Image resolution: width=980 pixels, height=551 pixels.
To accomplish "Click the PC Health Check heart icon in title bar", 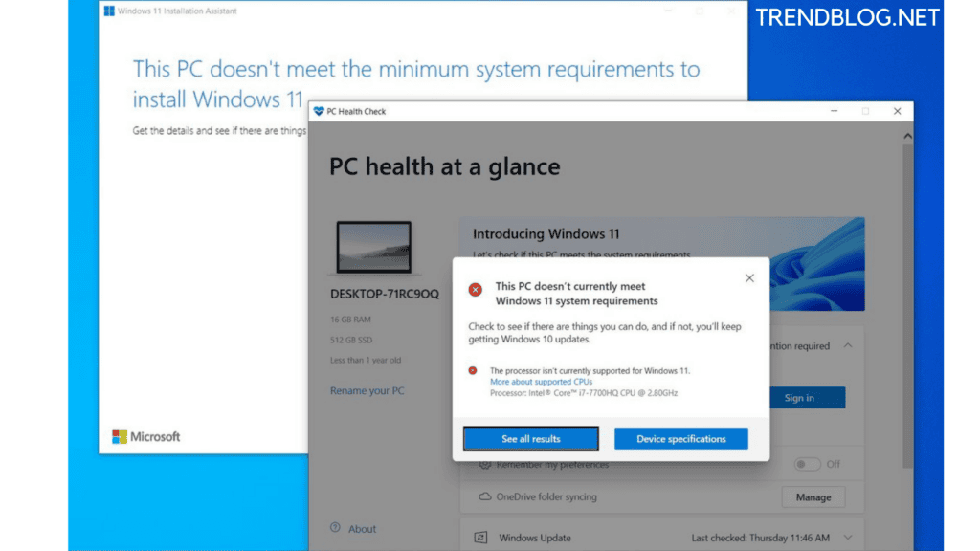I will (x=319, y=111).
